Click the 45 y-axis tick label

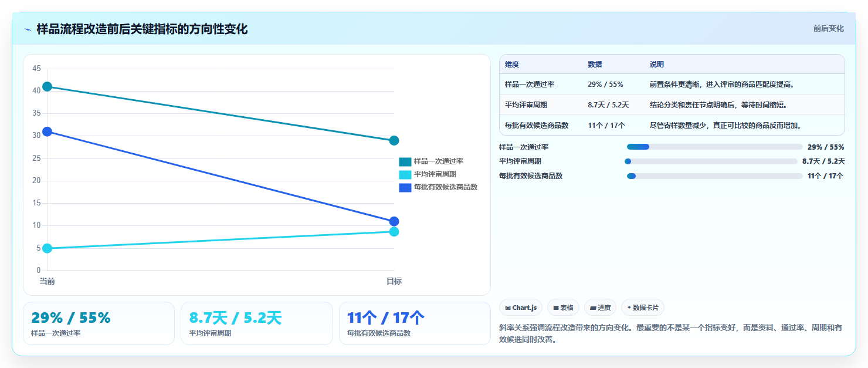36,69
